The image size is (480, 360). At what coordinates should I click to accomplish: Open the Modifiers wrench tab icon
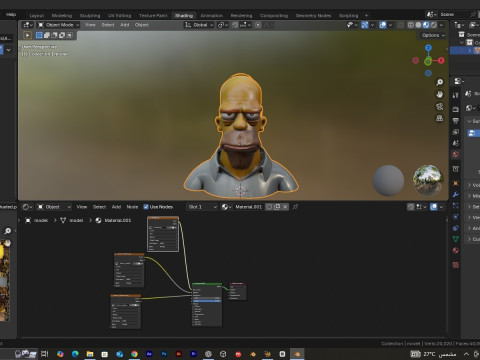point(456,195)
